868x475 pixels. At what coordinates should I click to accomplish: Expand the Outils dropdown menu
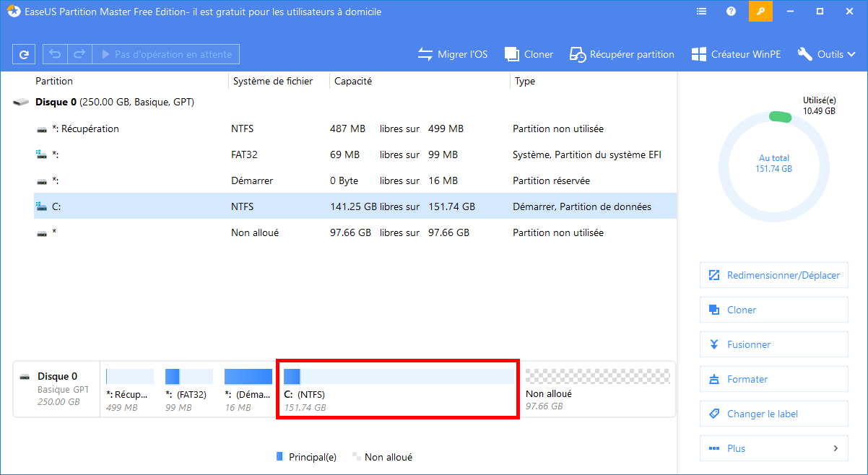(x=827, y=54)
